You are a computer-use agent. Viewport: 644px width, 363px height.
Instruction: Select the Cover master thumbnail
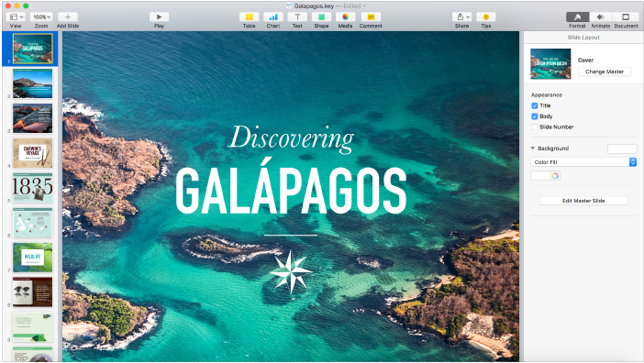tap(550, 63)
